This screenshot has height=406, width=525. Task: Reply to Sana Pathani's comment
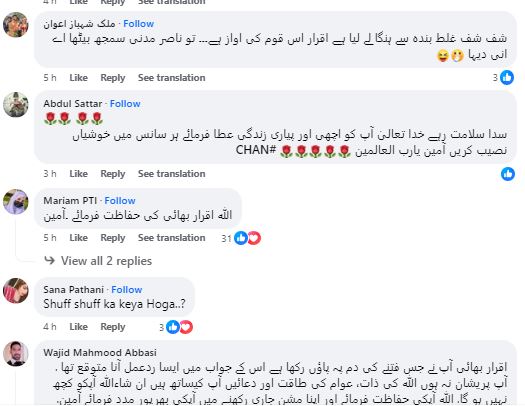[113, 327]
